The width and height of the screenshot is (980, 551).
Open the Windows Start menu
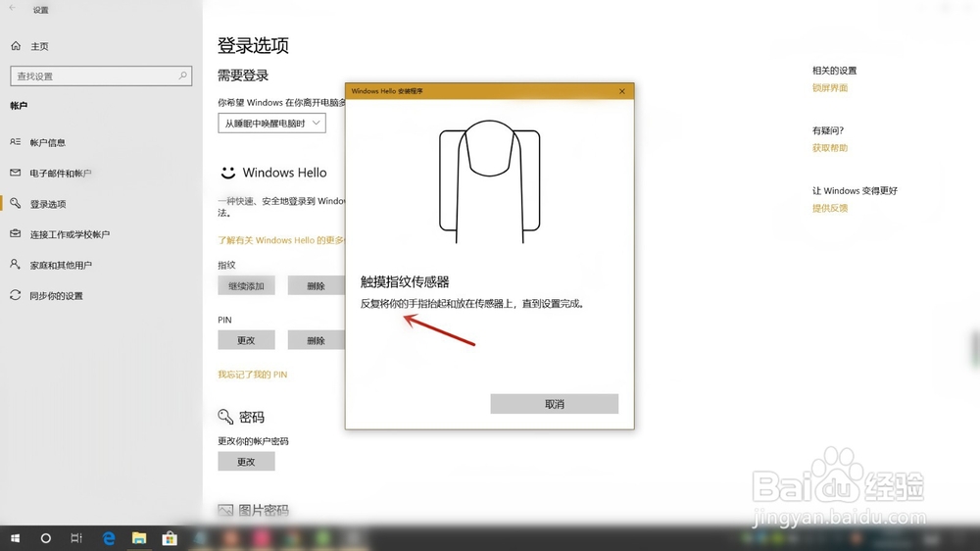point(15,538)
